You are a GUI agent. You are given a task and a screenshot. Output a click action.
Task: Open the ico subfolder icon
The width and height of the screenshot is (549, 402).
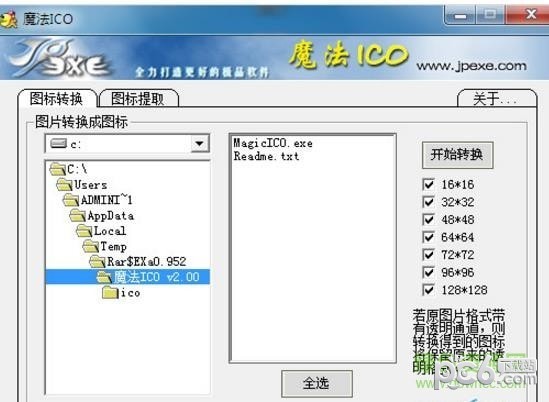110,292
